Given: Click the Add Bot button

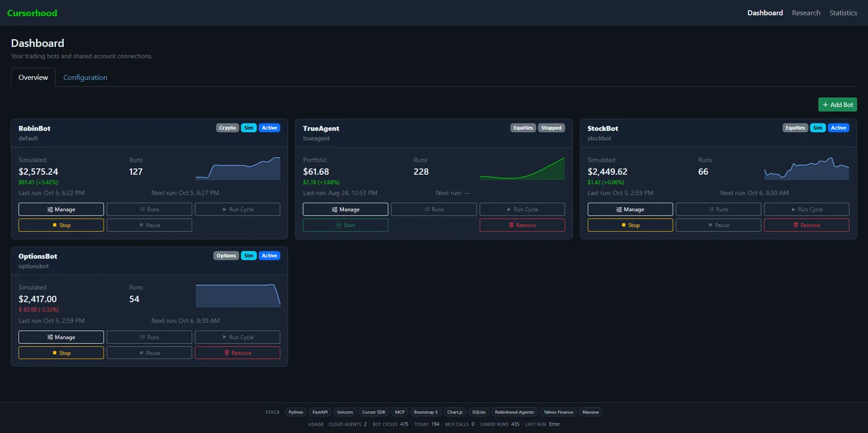Looking at the screenshot, I should 838,105.
